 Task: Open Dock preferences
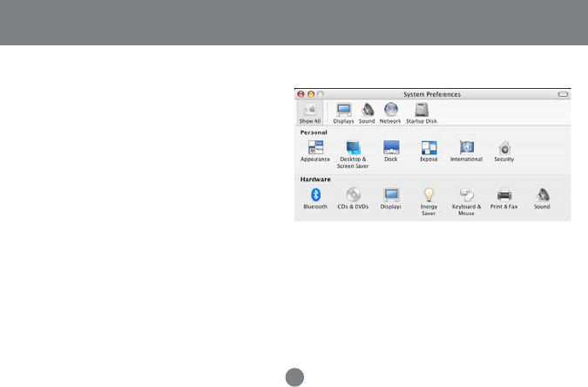(391, 152)
